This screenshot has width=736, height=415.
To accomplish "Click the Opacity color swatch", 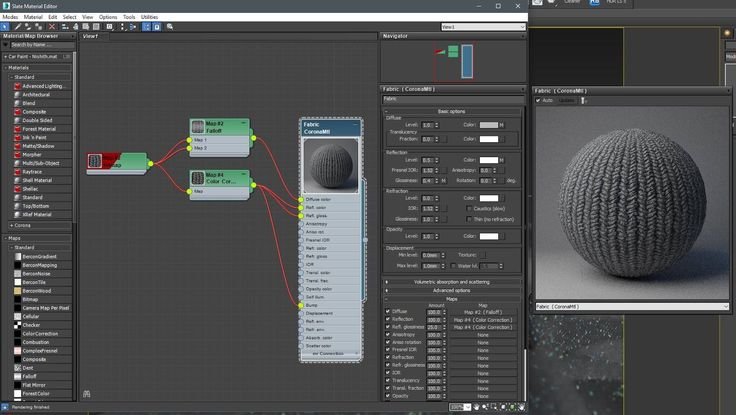I will click(x=489, y=236).
